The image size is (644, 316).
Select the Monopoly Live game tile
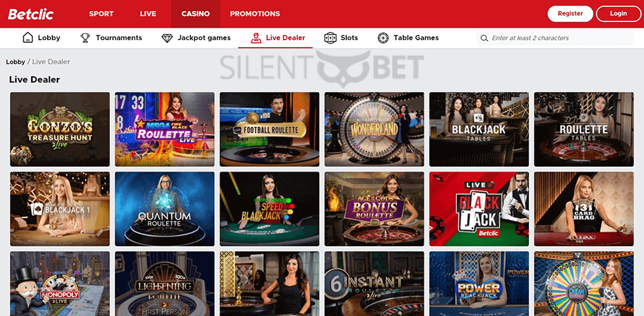coord(60,284)
